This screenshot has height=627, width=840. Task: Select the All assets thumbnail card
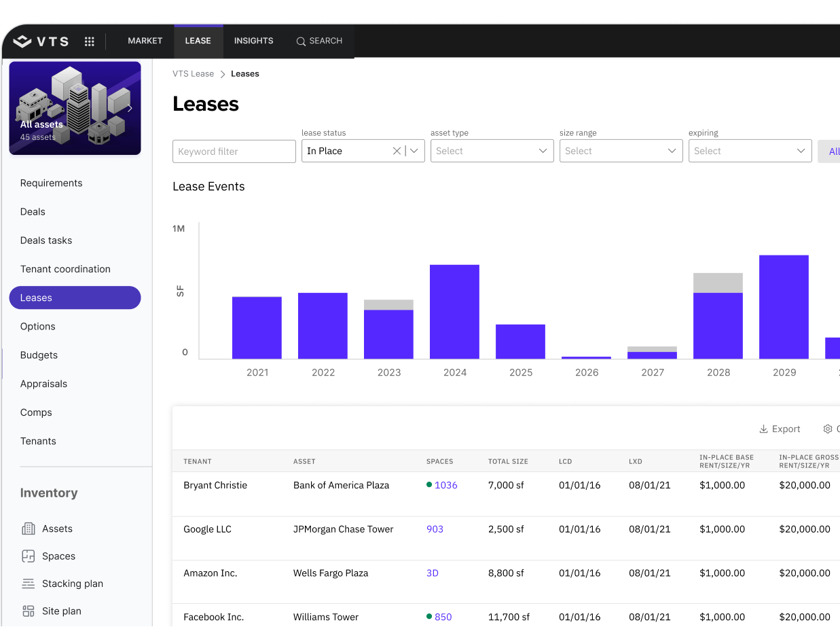tap(75, 108)
